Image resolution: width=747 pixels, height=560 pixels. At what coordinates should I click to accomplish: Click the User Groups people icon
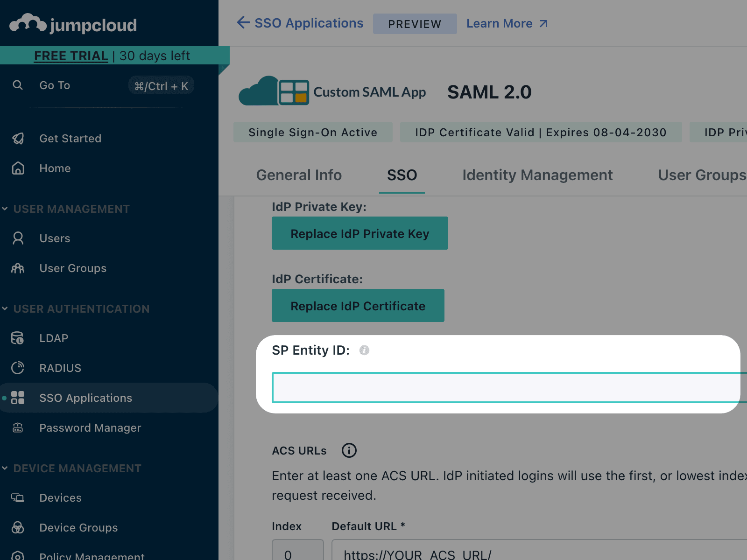18,268
